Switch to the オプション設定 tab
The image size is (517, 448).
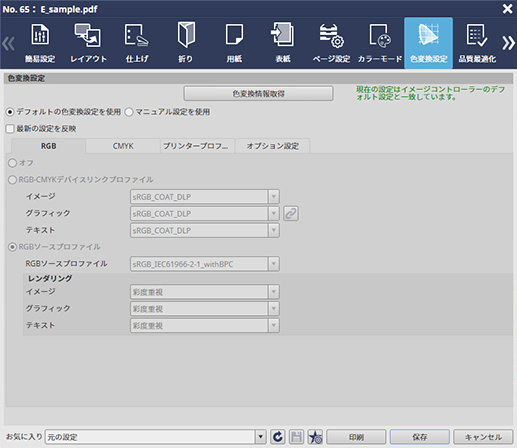[x=273, y=146]
